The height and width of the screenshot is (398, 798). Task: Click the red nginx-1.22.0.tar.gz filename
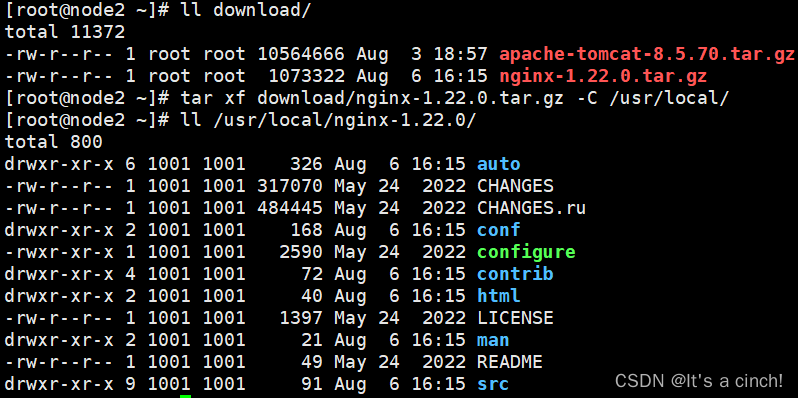pyautogui.click(x=603, y=76)
